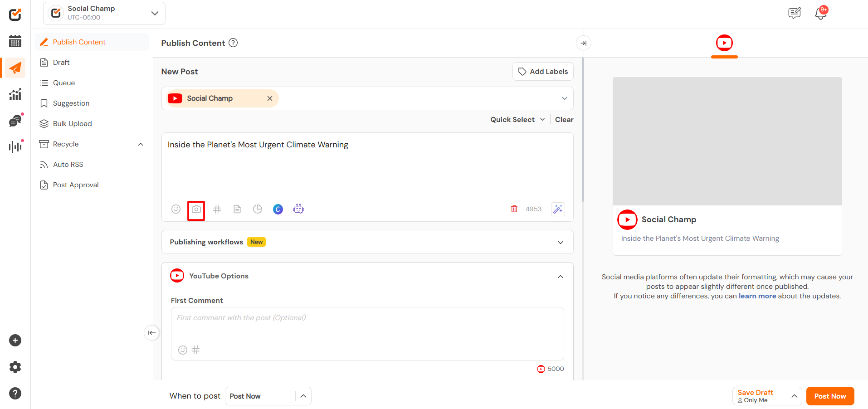Follow the learn more link

[757, 296]
